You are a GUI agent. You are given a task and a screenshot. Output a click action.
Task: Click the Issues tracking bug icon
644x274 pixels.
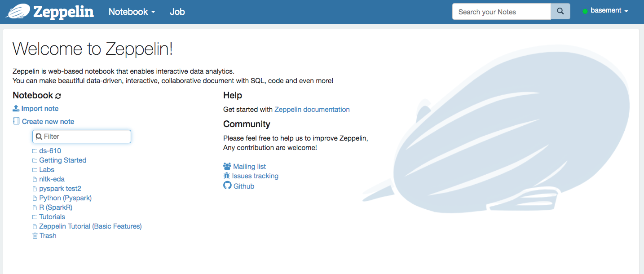(227, 176)
